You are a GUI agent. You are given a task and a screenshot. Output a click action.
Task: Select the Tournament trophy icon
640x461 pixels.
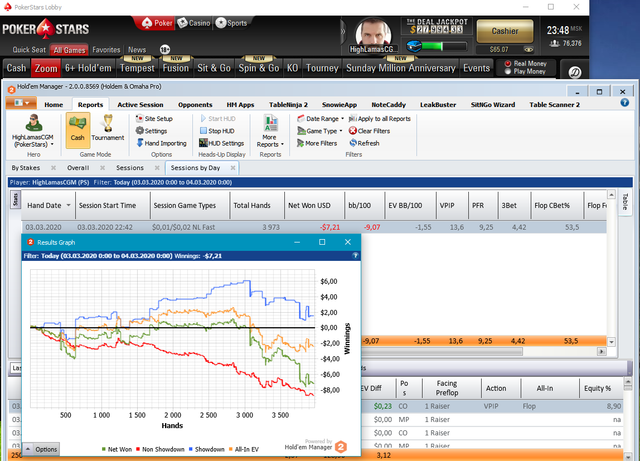coord(108,123)
